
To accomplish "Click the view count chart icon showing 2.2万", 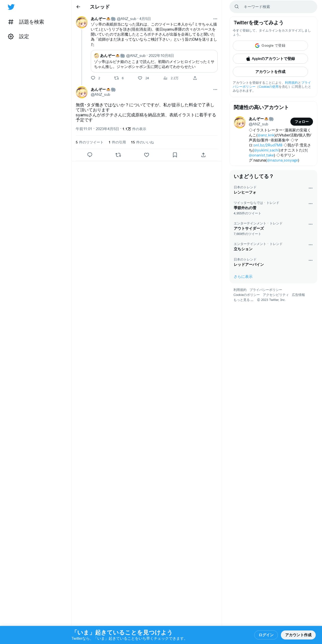I will click(x=165, y=78).
